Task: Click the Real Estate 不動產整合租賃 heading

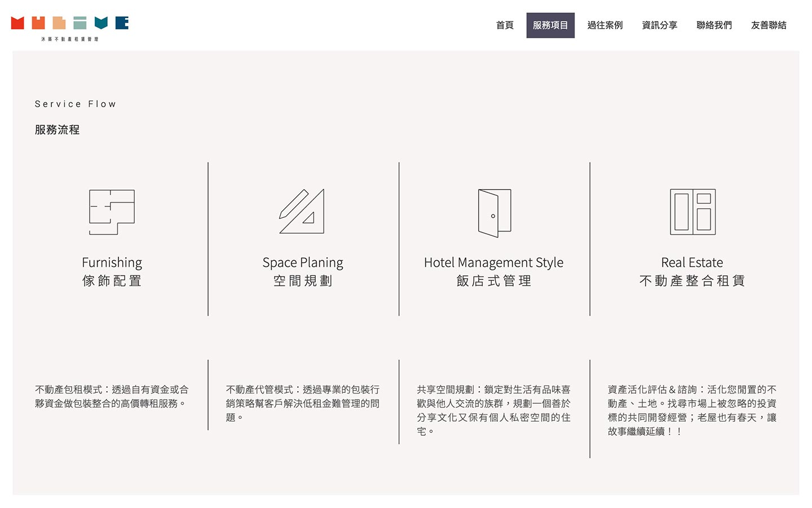Action: click(x=692, y=271)
